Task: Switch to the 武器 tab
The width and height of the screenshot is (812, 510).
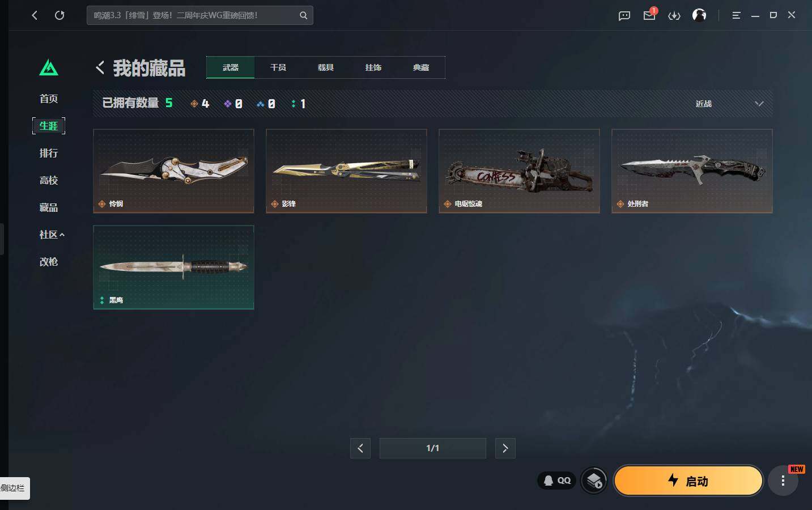Action: (231, 67)
